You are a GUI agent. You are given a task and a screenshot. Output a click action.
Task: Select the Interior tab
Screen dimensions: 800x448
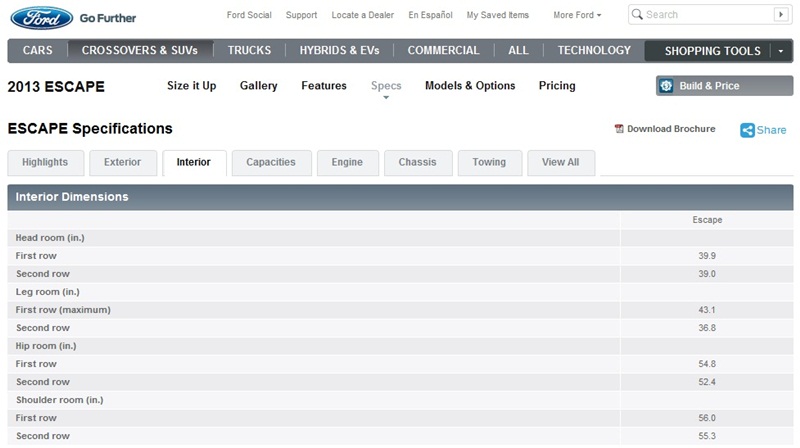tap(194, 163)
